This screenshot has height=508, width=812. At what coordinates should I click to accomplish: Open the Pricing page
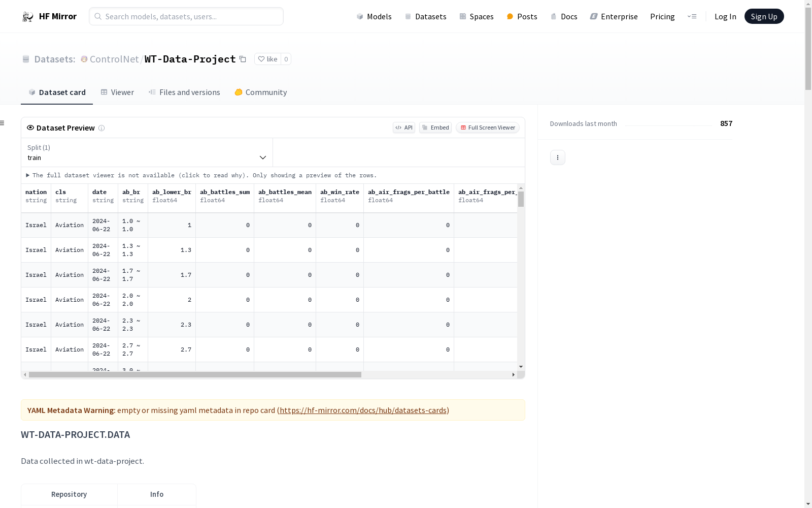coord(662,17)
